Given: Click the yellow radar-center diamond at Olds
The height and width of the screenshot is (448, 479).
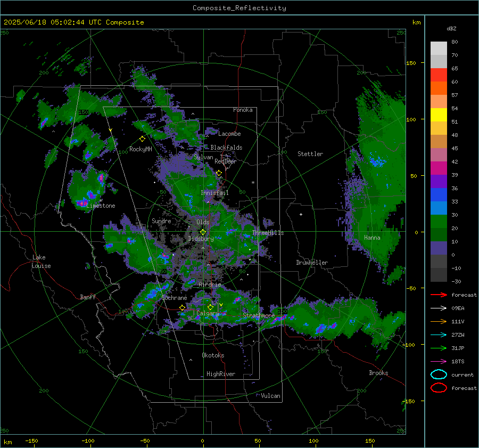Looking at the screenshot, I should tap(203, 232).
